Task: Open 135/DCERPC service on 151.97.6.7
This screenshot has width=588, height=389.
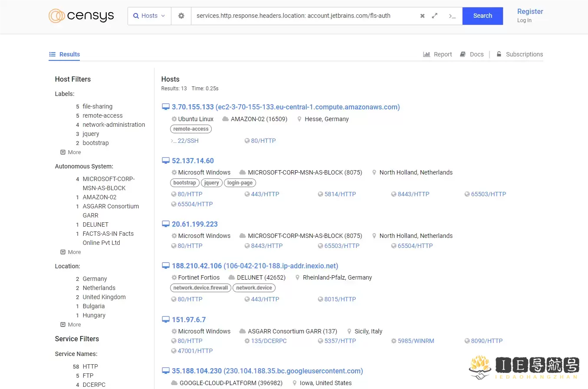Action: [266, 341]
